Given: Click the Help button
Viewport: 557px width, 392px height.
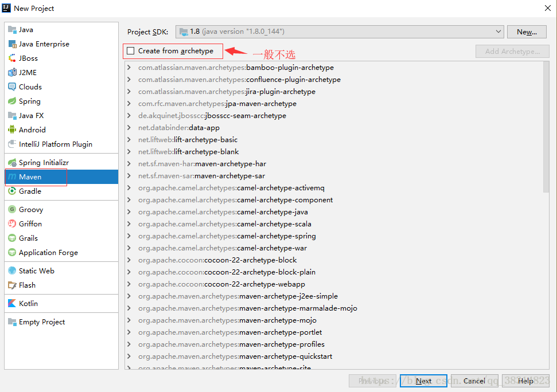Looking at the screenshot, I should click(525, 381).
